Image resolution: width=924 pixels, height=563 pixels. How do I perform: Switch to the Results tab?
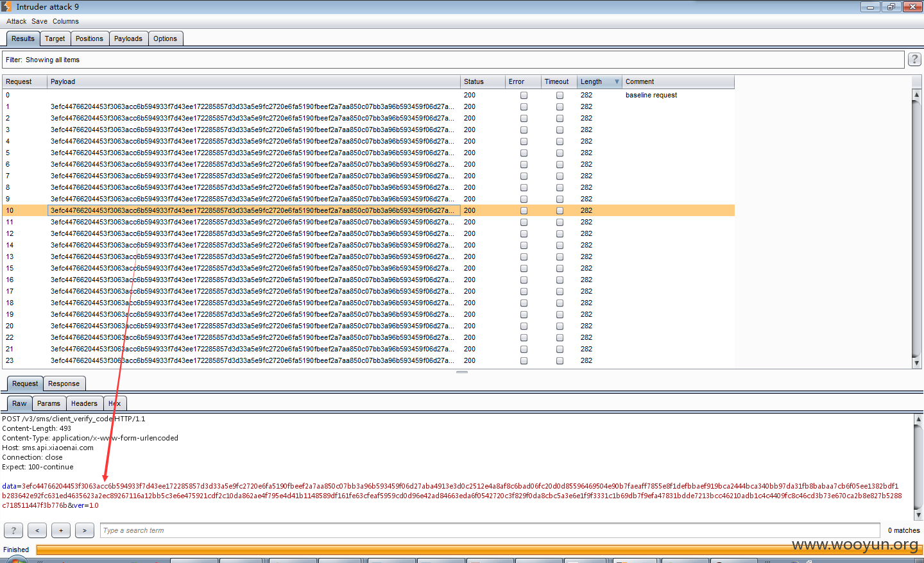pos(23,38)
